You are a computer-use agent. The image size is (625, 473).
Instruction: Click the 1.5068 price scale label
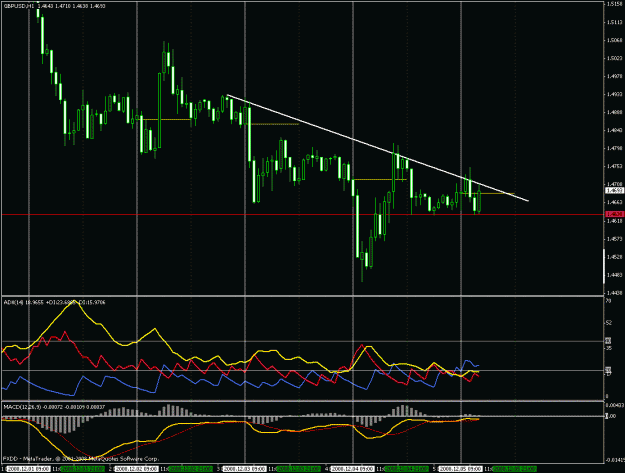(614, 40)
